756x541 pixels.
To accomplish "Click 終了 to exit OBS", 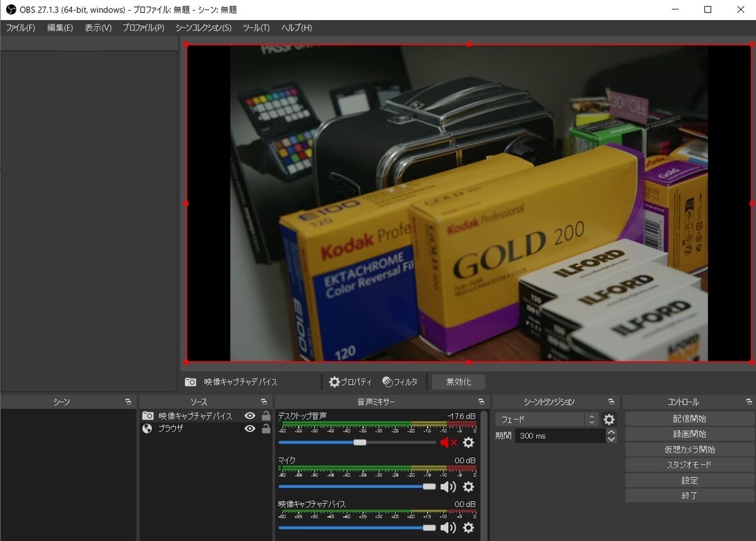I will [x=689, y=496].
